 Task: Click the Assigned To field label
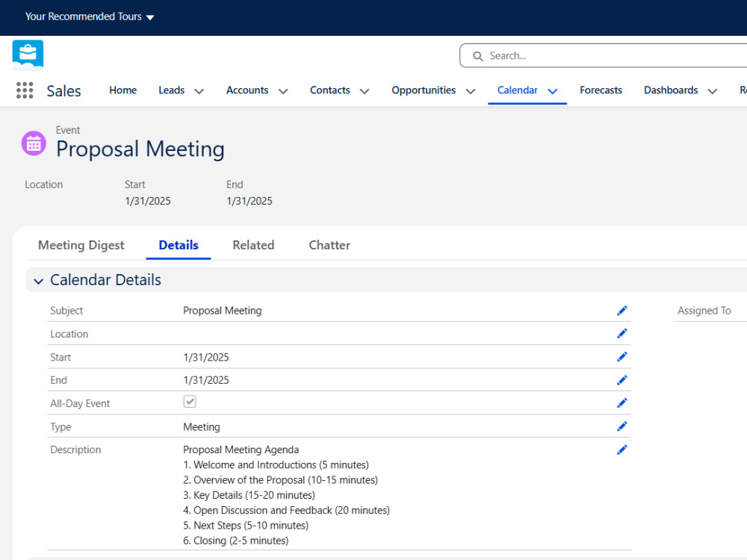tap(704, 311)
